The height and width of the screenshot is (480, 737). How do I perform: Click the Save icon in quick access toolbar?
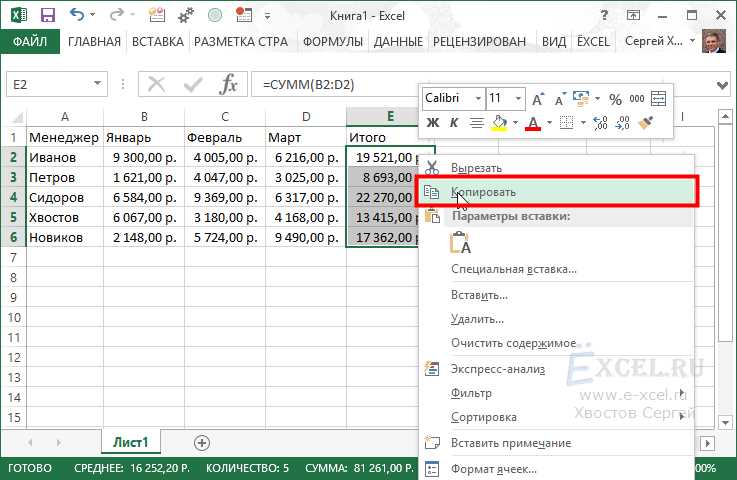pyautogui.click(x=48, y=15)
